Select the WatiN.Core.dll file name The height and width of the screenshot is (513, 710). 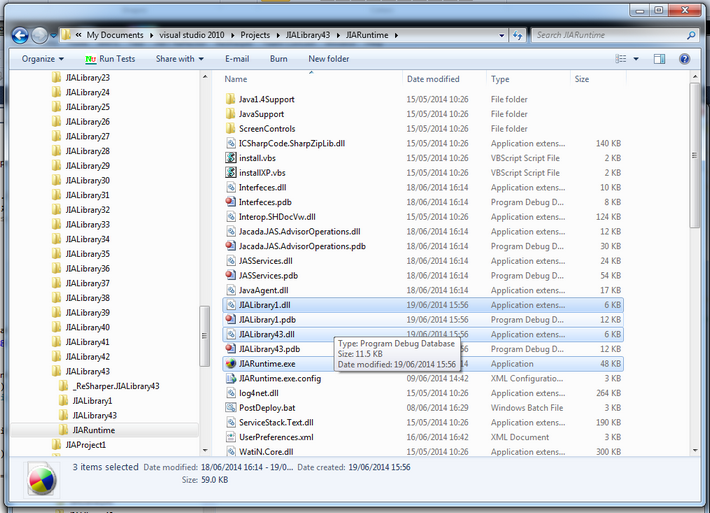[x=266, y=451]
